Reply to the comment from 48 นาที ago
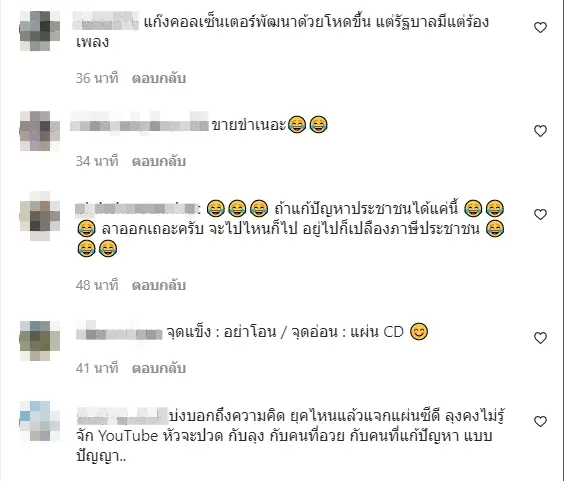This screenshot has width=564, height=481. pos(159,285)
